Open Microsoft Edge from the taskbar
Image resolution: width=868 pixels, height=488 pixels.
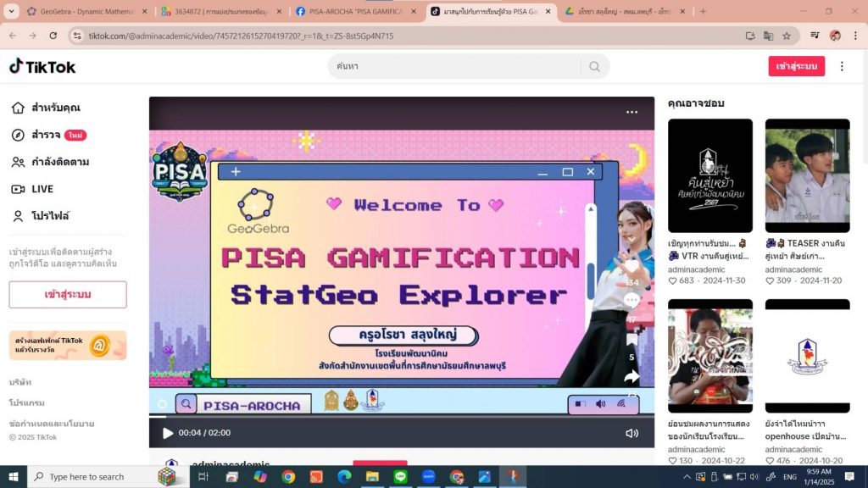point(344,476)
